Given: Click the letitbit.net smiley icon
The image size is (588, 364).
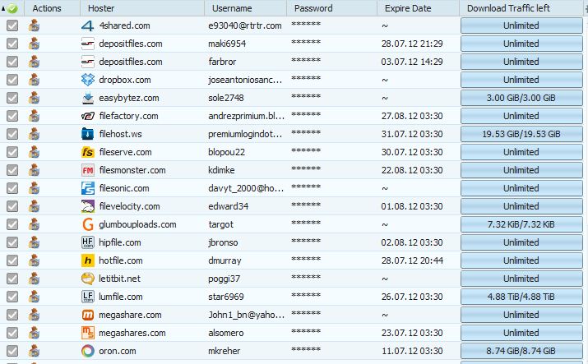Looking at the screenshot, I should 88,279.
